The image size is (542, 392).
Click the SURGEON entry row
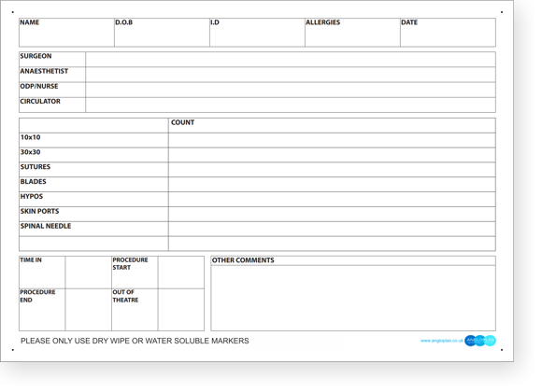coord(291,60)
